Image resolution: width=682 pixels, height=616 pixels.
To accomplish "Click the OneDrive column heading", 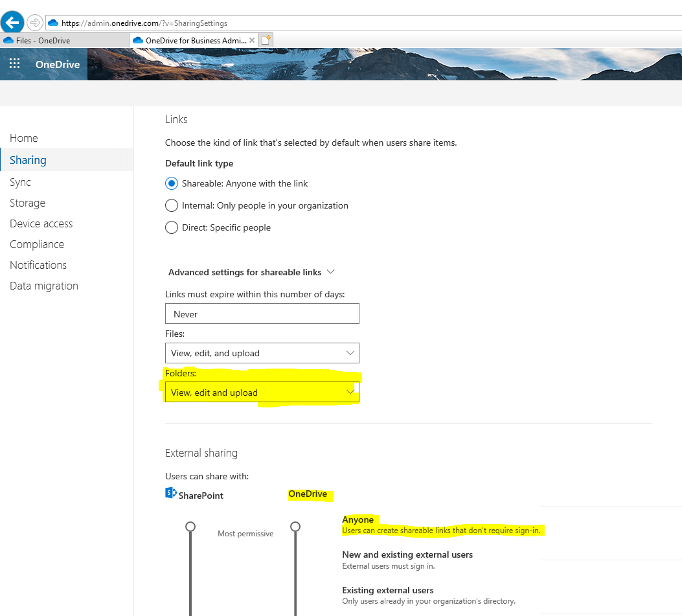I will pyautogui.click(x=308, y=494).
